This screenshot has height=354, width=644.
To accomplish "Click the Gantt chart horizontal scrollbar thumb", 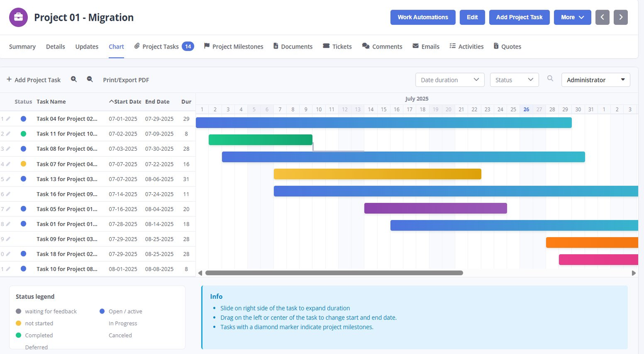I will 334,273.
